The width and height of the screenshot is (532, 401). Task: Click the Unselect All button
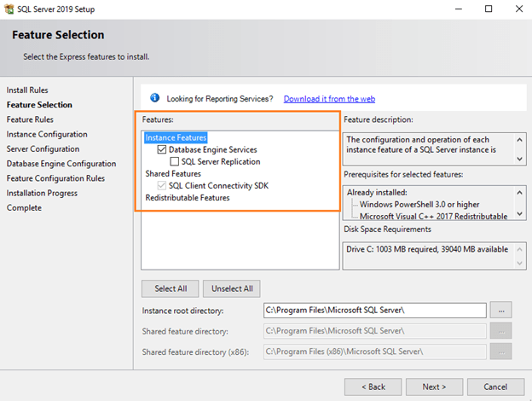[232, 288]
